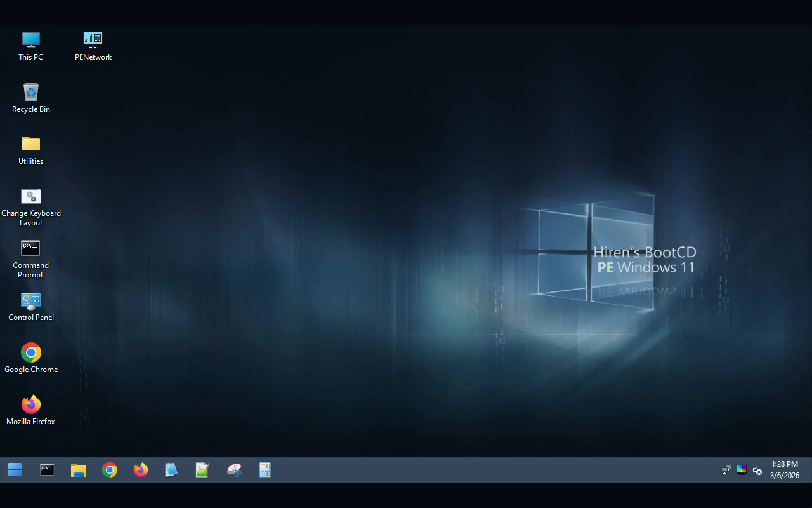Launch the scissors snipping tool from the taskbar
Viewport: 812px width, 508px height.
click(x=234, y=470)
